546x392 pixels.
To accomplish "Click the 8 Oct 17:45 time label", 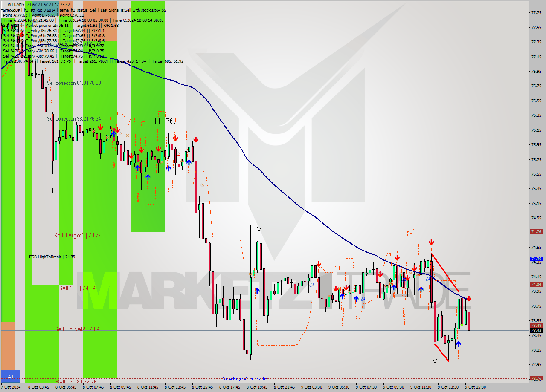I will [230, 387].
